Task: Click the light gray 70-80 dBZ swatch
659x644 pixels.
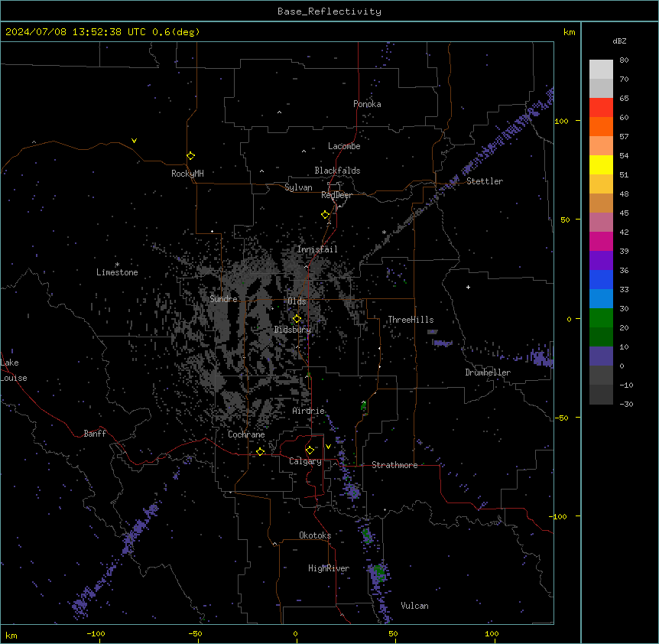Action: [x=601, y=70]
